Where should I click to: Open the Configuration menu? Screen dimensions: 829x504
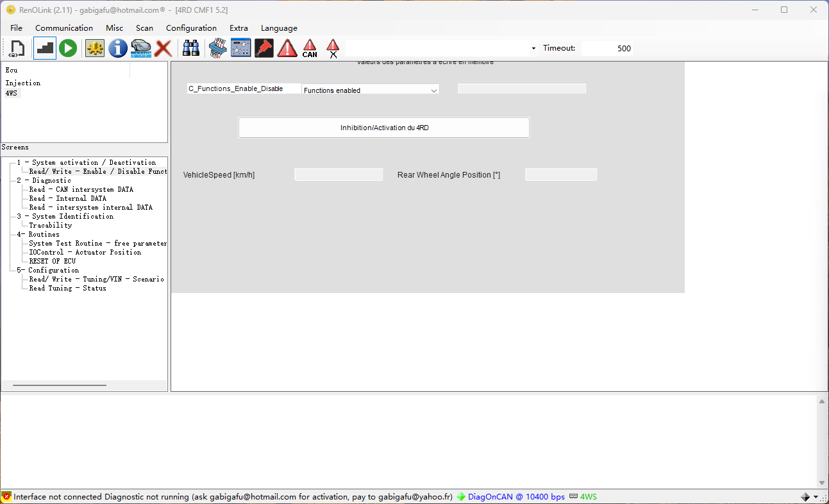tap(191, 28)
